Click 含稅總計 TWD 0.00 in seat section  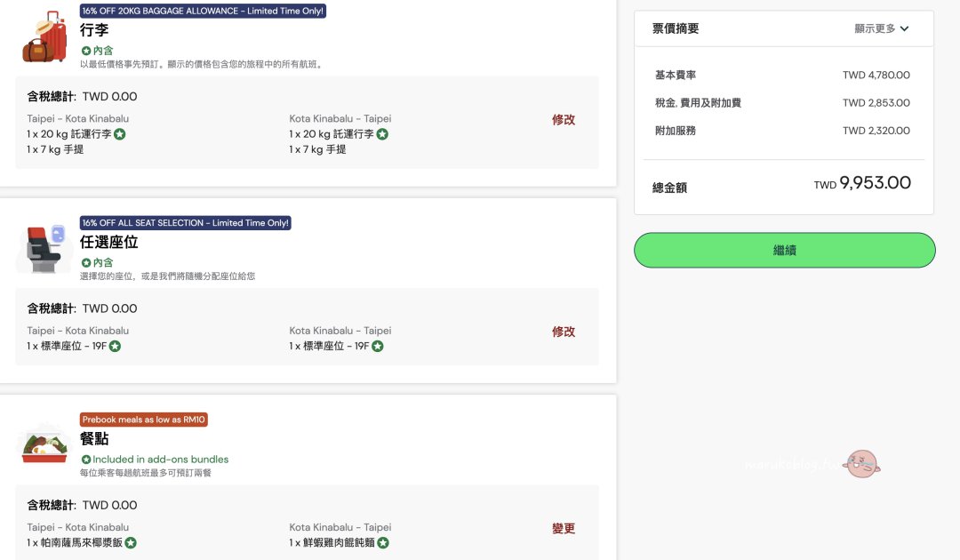pos(82,308)
